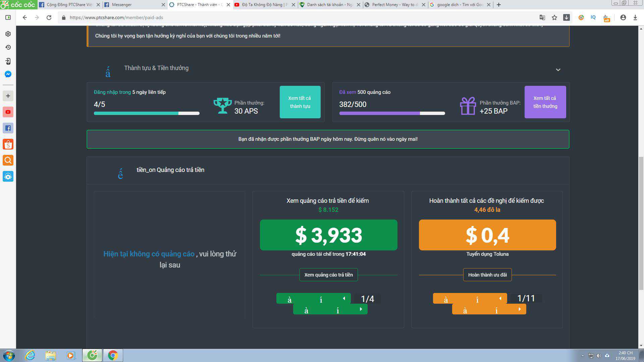644x362 pixels.
Task: Open the media download toolbar button
Action: pos(567,17)
